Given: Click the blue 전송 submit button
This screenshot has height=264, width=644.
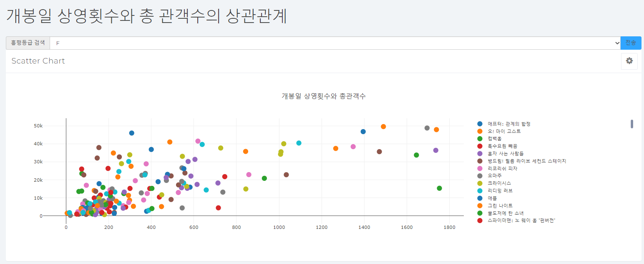Looking at the screenshot, I should pos(631,43).
